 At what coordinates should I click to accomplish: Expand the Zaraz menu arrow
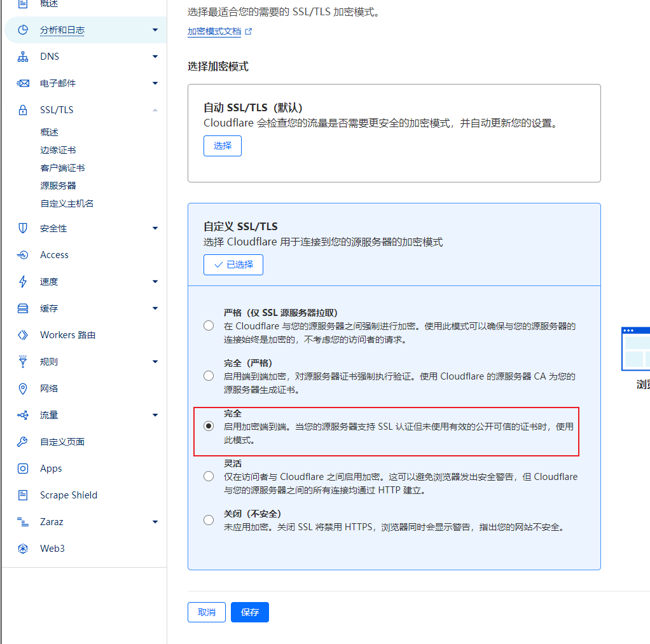pos(155,522)
